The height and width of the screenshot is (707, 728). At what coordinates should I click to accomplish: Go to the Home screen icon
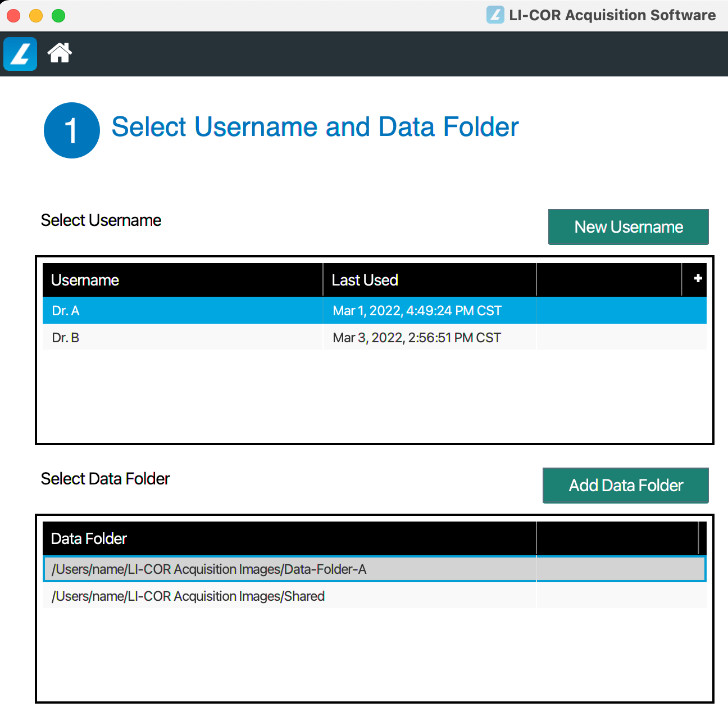click(x=60, y=53)
